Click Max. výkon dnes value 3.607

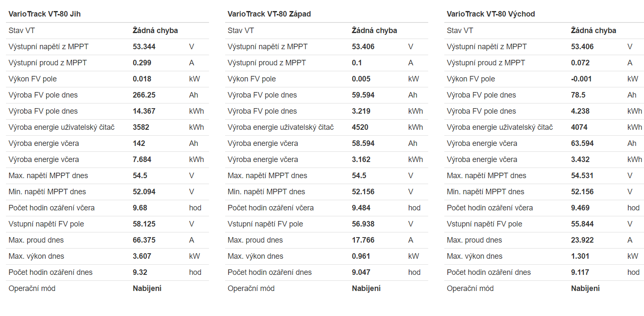pyautogui.click(x=142, y=256)
